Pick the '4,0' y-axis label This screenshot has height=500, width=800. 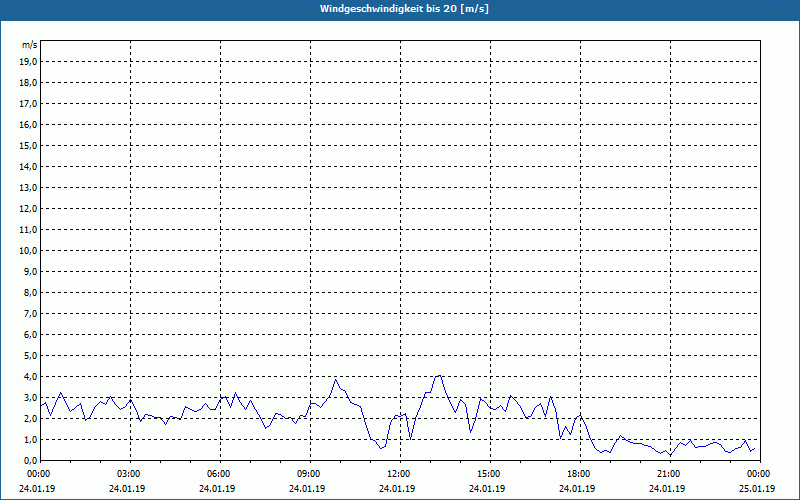tap(31, 377)
